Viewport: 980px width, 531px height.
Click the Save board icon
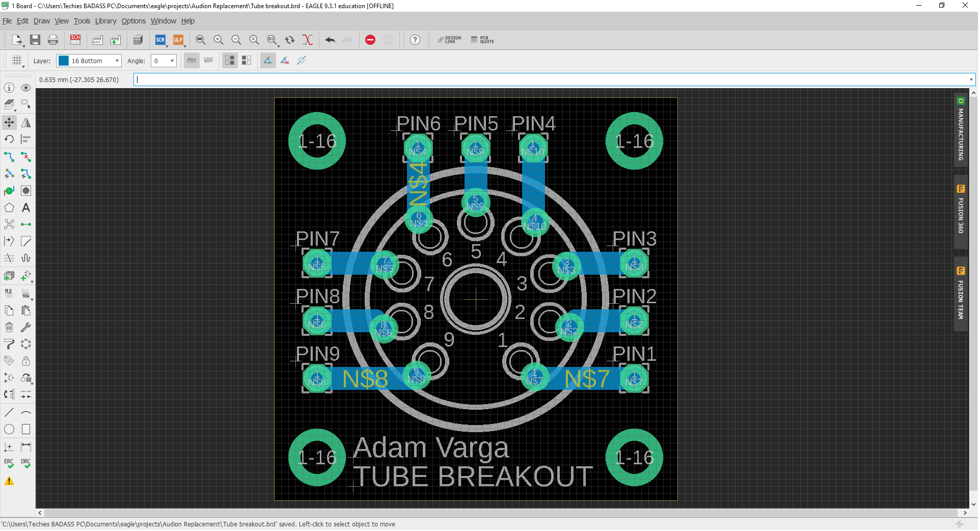click(x=35, y=40)
